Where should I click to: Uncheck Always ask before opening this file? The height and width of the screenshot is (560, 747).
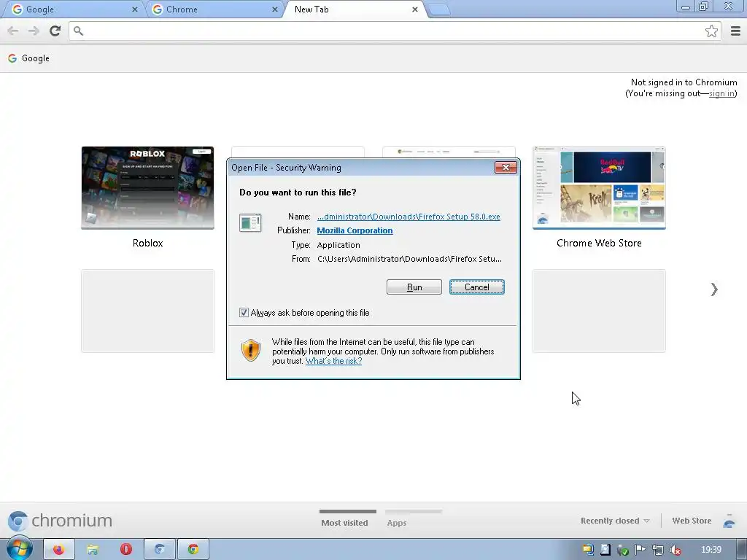244,313
